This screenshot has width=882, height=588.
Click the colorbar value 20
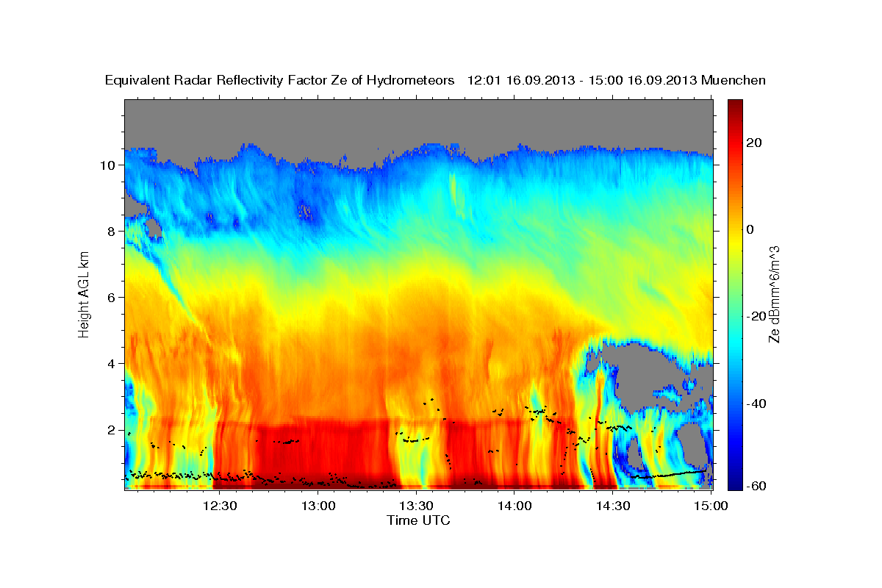tap(753, 143)
